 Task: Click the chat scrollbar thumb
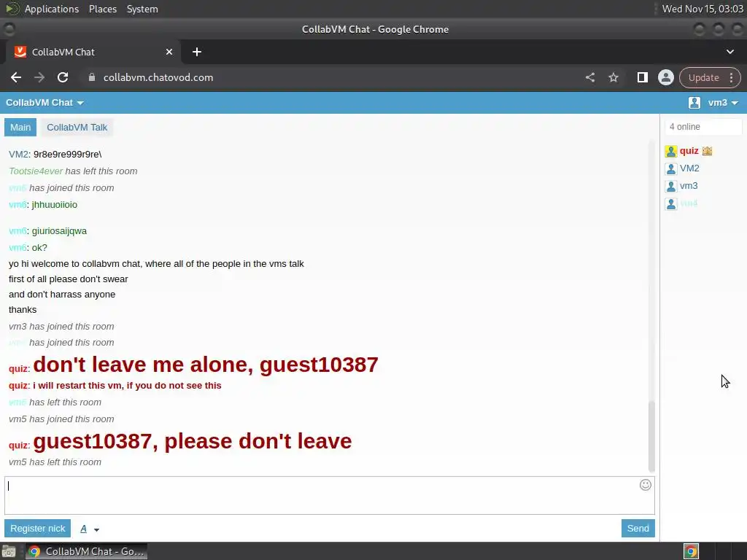pyautogui.click(x=651, y=436)
